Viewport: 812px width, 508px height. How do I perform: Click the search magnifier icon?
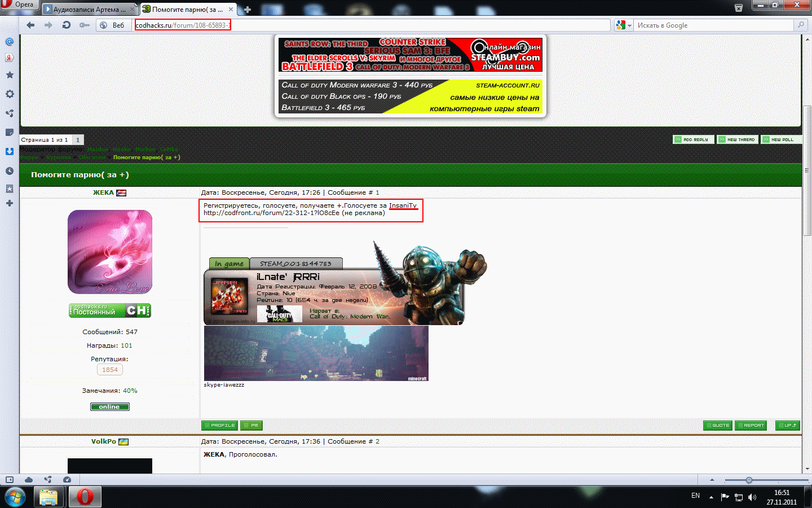pos(800,25)
